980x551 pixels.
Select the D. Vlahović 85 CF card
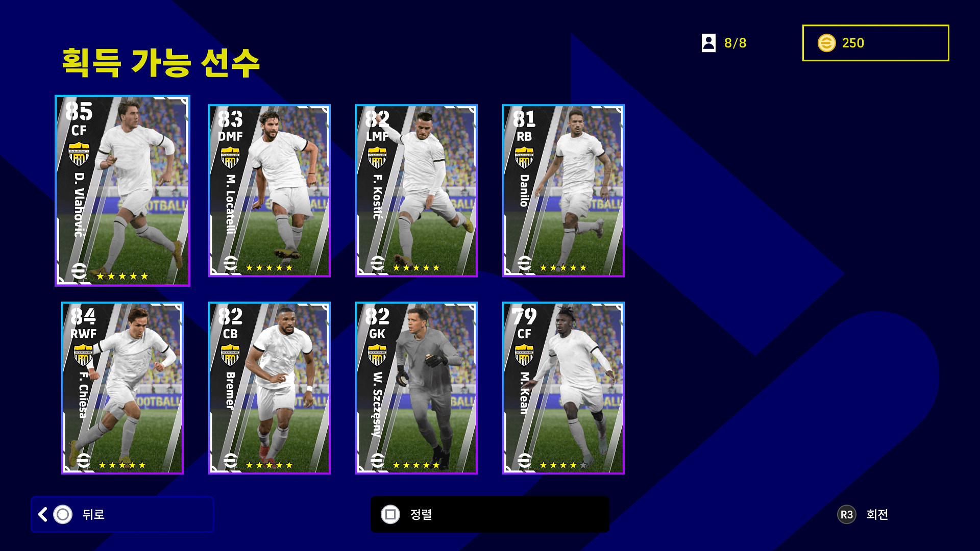click(x=122, y=190)
